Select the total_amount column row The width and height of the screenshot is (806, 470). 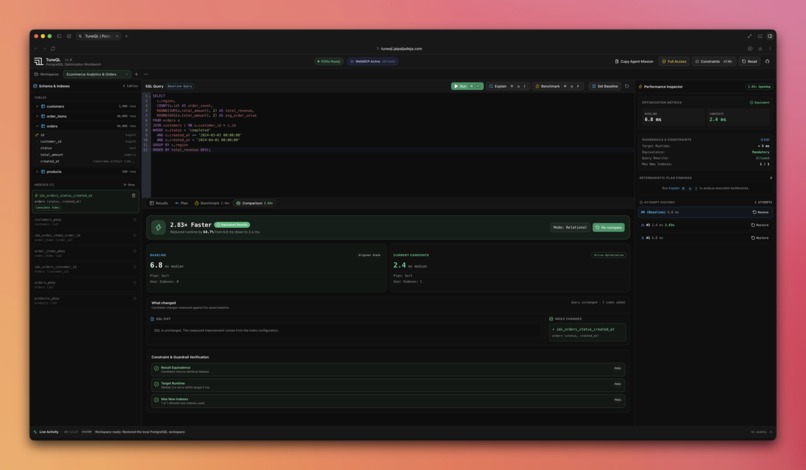tap(85, 155)
